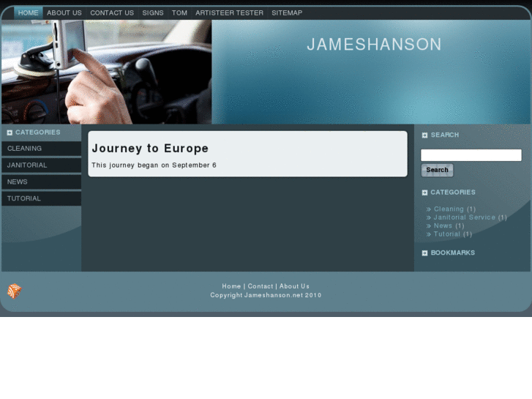Open the Home menu tab

[28, 13]
